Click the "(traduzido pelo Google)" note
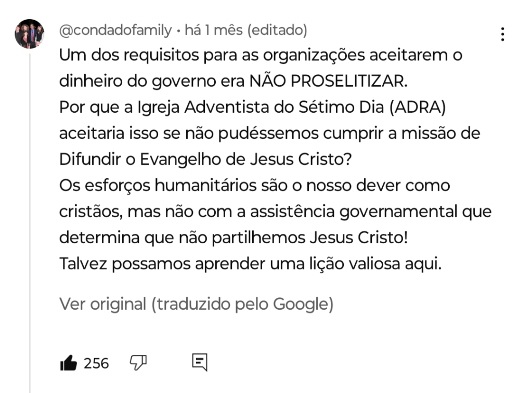Viewport: 532px width, 393px height. (x=242, y=304)
